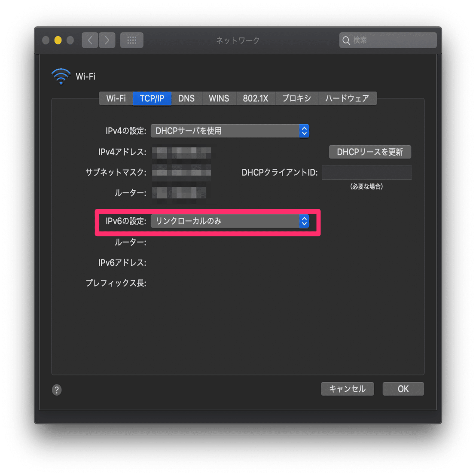Click the search magnifier icon

coord(346,40)
